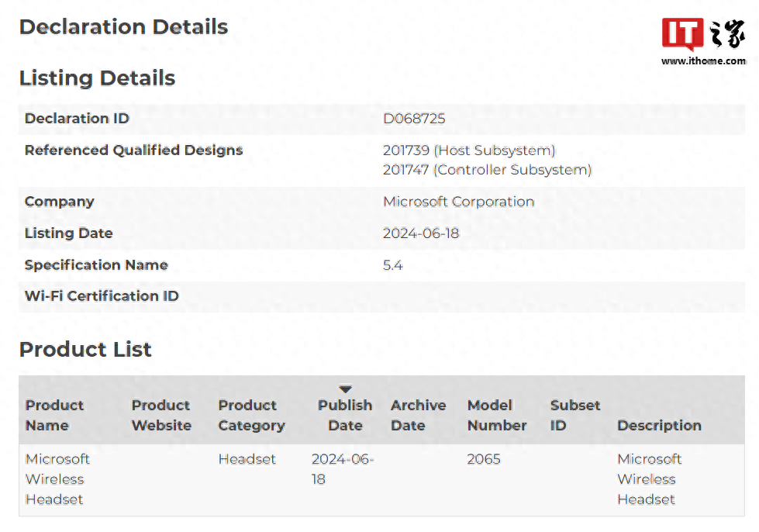Select the Declaration Details heading
Image resolution: width=759 pixels, height=532 pixels.
click(x=123, y=26)
